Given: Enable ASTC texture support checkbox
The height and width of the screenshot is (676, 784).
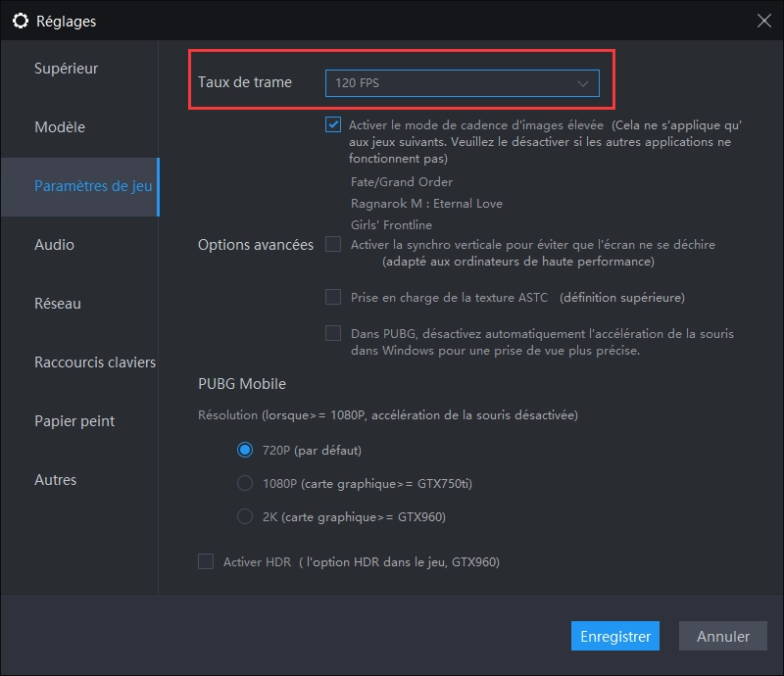Looking at the screenshot, I should 333,297.
